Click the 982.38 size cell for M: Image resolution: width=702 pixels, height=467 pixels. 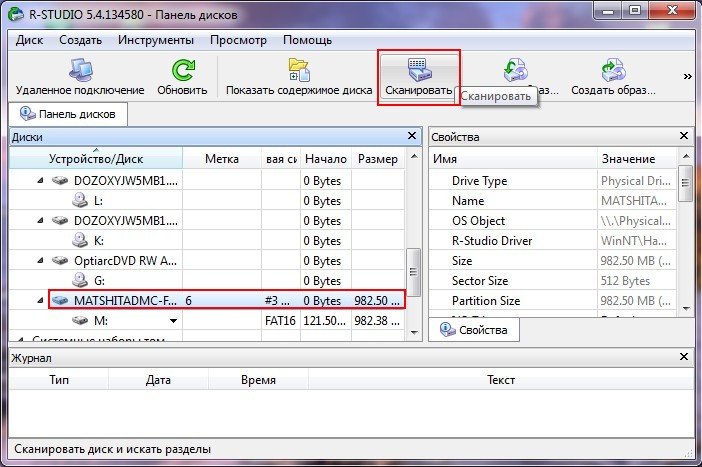[377, 321]
